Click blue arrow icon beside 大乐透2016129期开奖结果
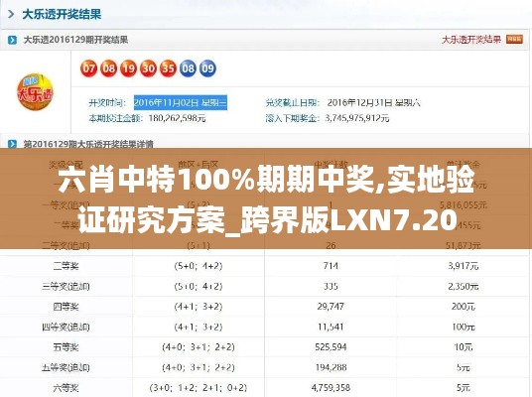The height and width of the screenshot is (397, 532). click(x=12, y=40)
